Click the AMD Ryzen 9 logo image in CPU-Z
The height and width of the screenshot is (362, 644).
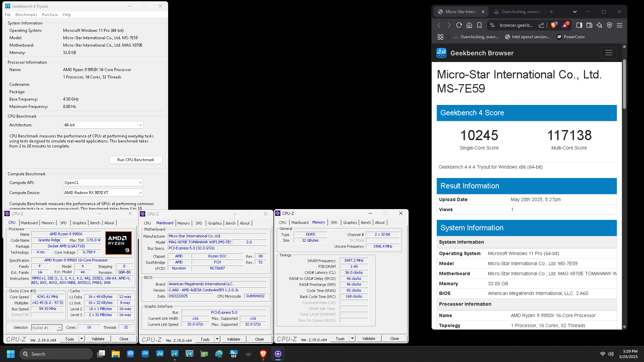(118, 243)
